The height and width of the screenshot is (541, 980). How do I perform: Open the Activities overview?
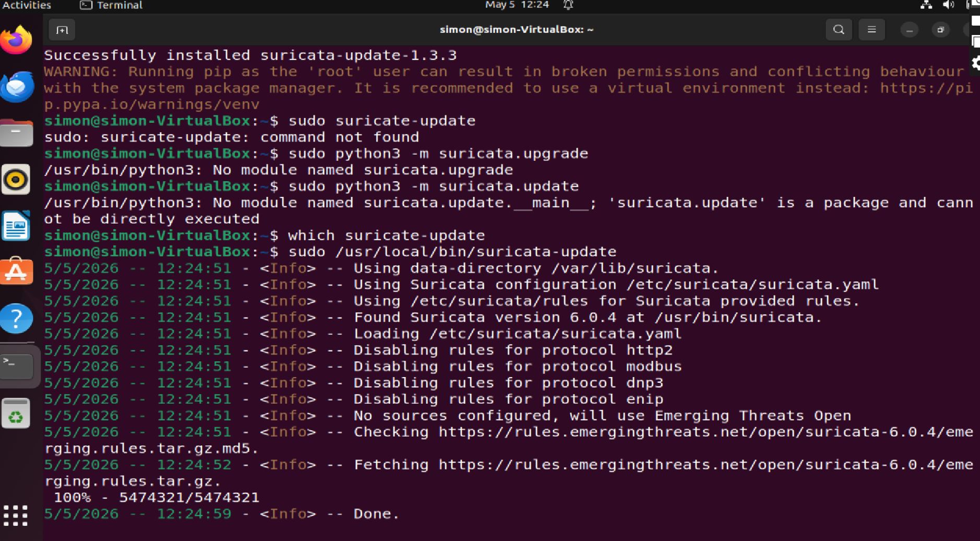pyautogui.click(x=27, y=5)
